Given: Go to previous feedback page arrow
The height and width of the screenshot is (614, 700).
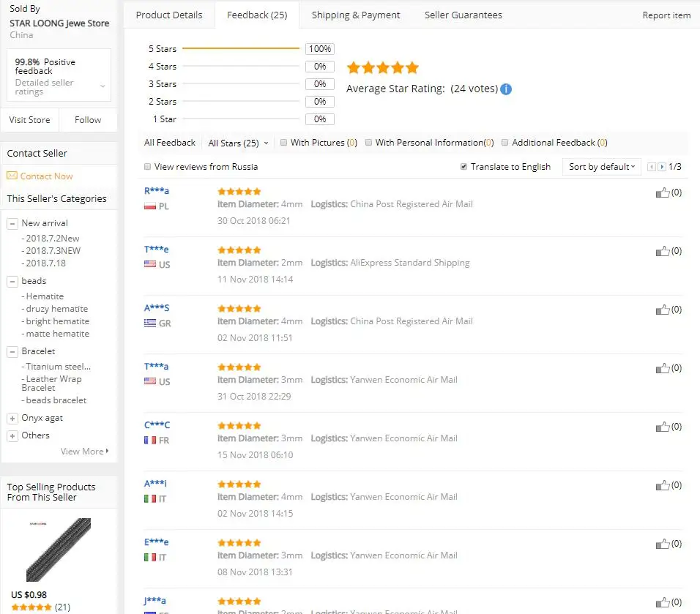Looking at the screenshot, I should tap(652, 167).
